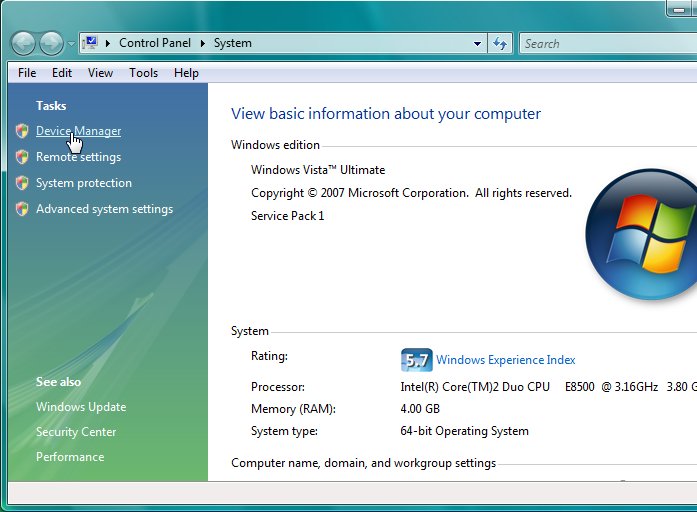
Task: Click shield icon beside Remote settings
Action: coord(22,157)
